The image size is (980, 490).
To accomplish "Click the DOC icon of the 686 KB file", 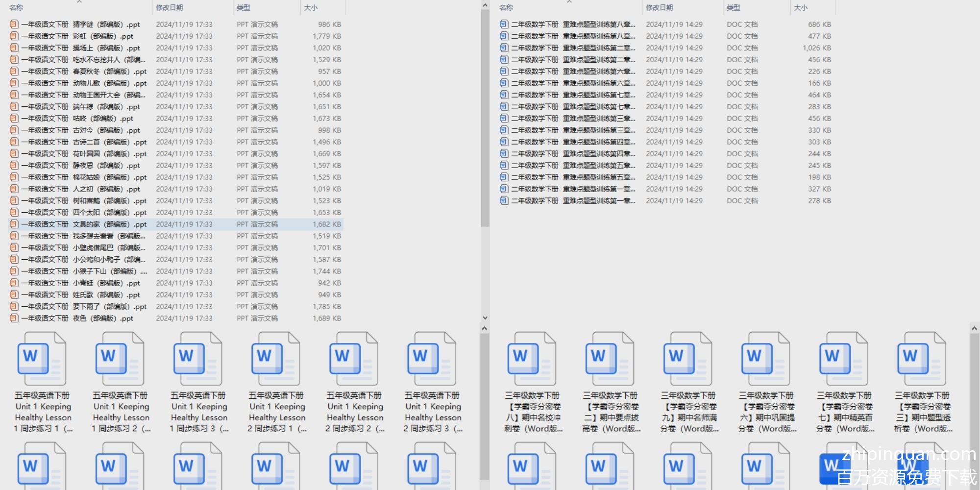I will pos(504,24).
